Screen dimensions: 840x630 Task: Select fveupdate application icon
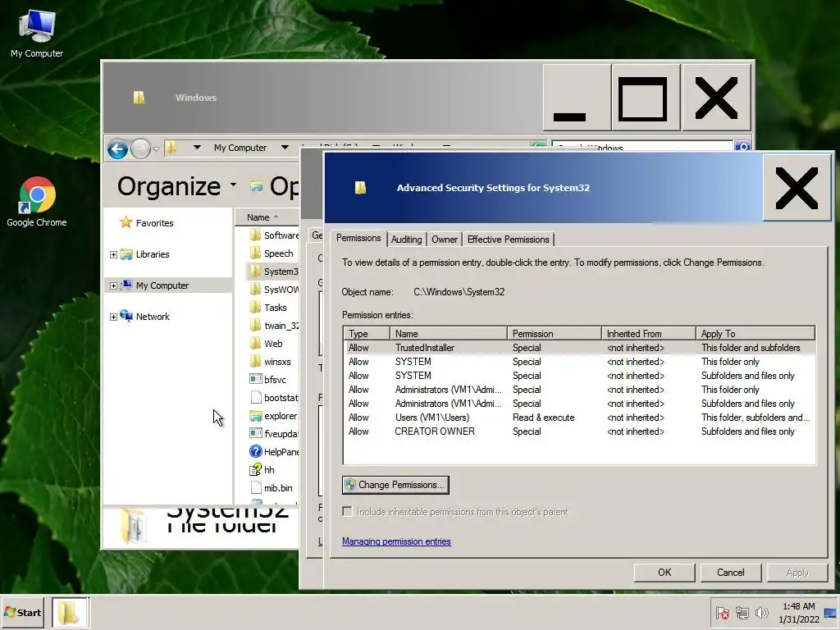click(x=256, y=433)
